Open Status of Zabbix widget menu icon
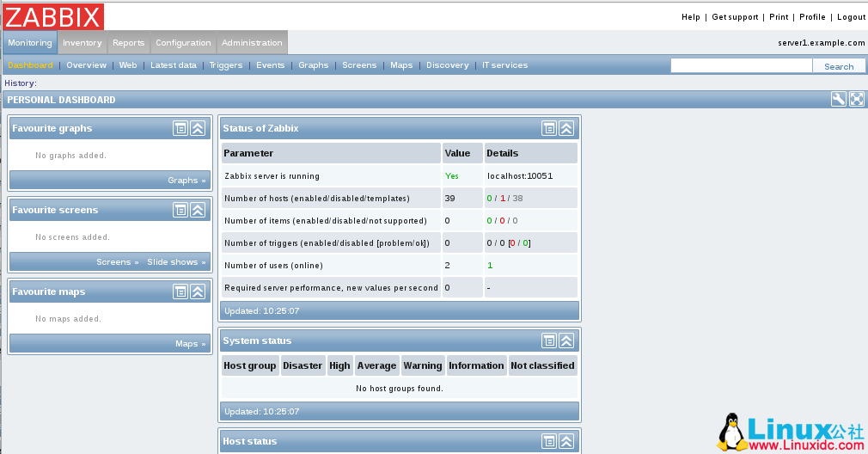 coord(549,128)
